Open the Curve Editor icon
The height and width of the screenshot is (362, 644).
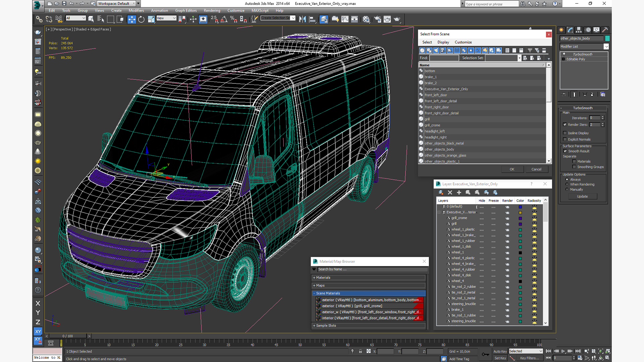(345, 19)
